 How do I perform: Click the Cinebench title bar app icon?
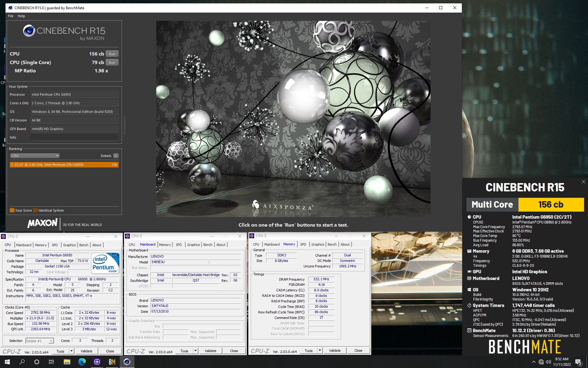[x=10, y=8]
